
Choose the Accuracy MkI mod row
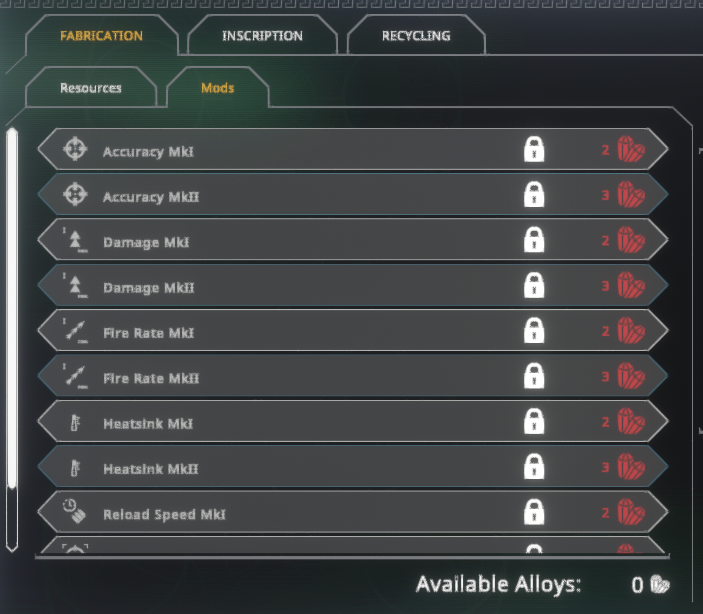pyautogui.click(x=353, y=149)
